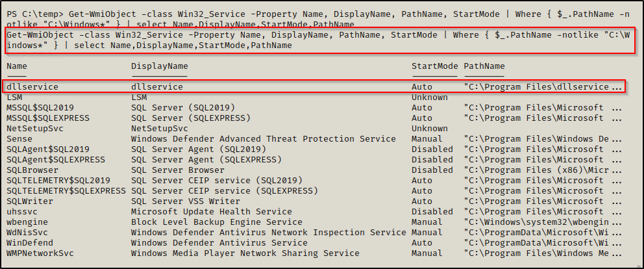Click the LSM service name
Viewport: 644px width, 269px height.
coord(14,97)
